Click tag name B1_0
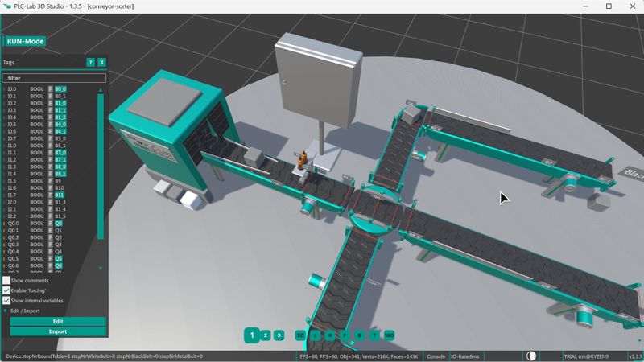The width and height of the screenshot is (644, 362). coord(60,103)
